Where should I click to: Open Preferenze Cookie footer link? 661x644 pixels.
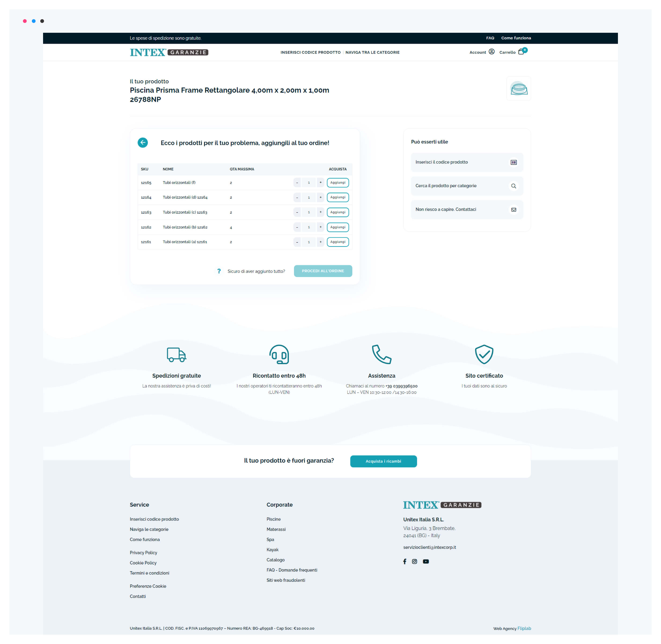coord(148,586)
